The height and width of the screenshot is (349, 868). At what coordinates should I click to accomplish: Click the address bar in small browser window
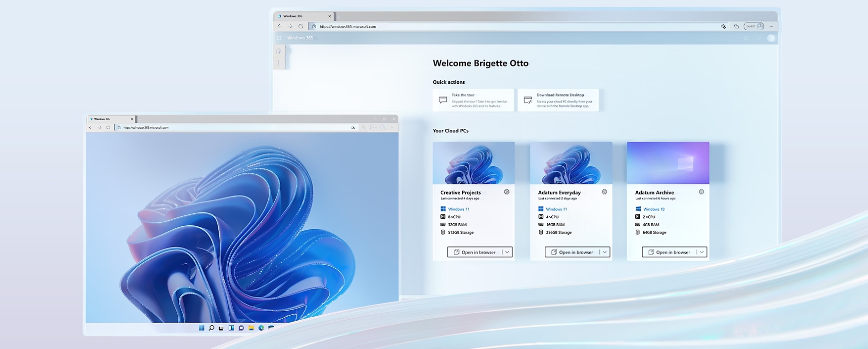(235, 127)
